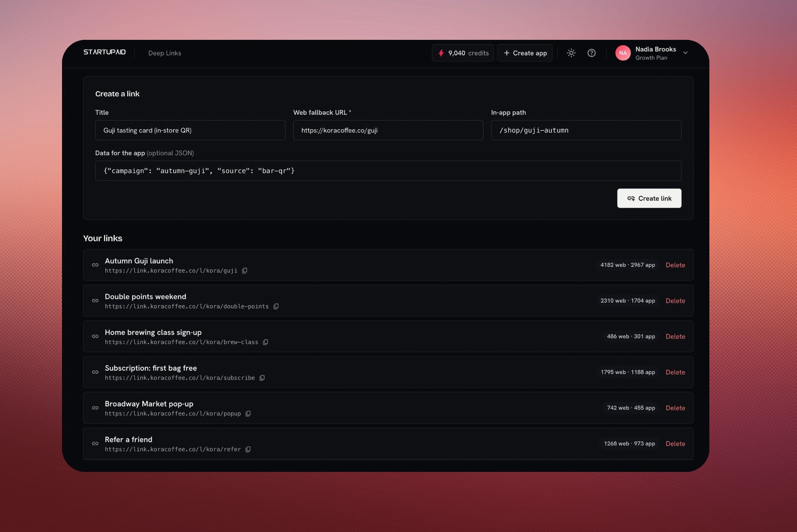The height and width of the screenshot is (532, 797).
Task: Click the Growth Plan label
Action: (651, 58)
